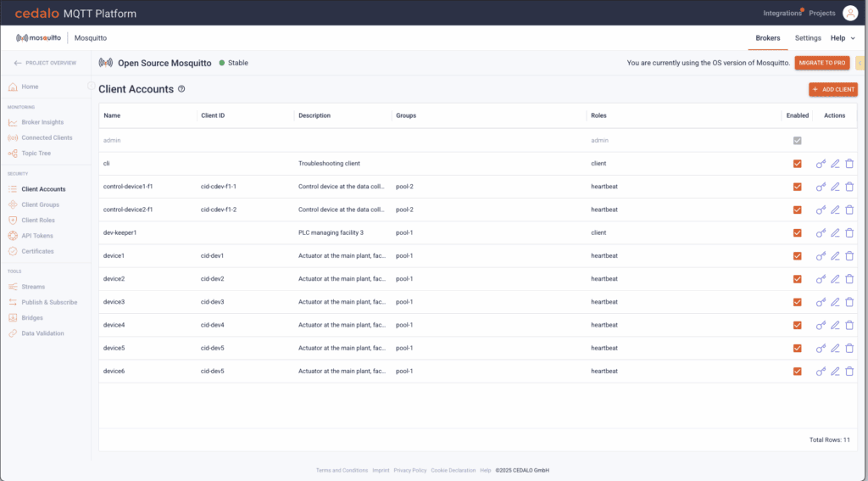Click the key icon for device3
The width and height of the screenshot is (868, 481).
pyautogui.click(x=821, y=302)
